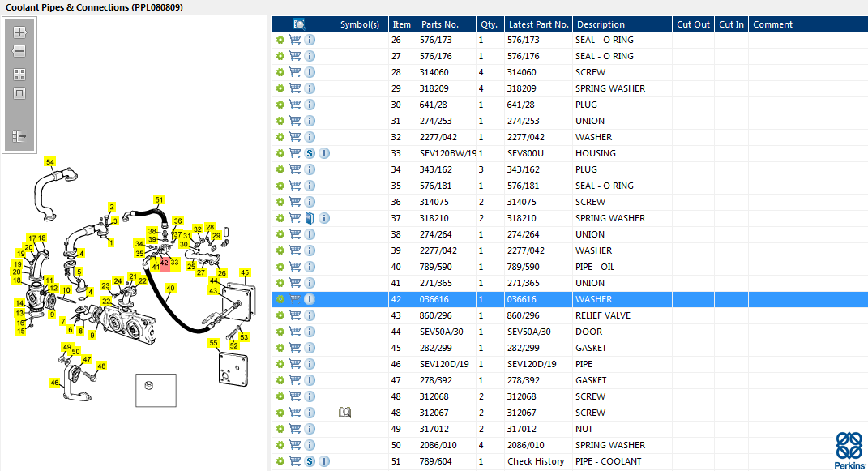
Task: Click the Qty. column header
Action: click(x=489, y=24)
